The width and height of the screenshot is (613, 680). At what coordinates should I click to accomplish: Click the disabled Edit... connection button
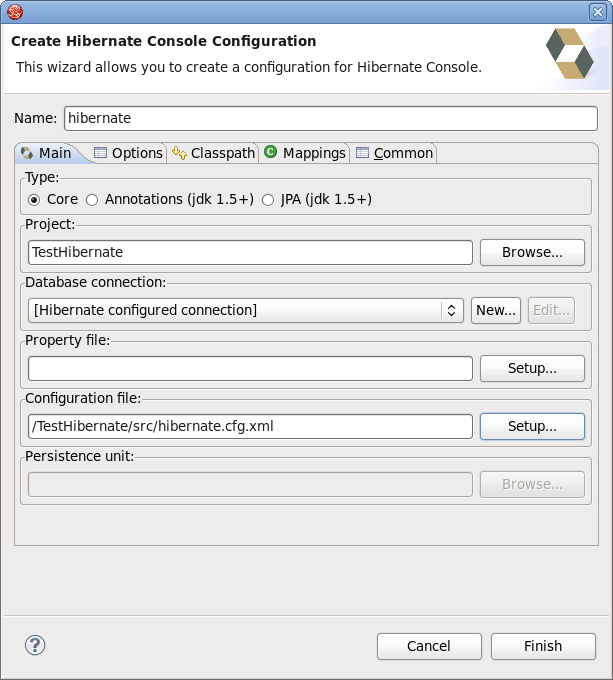tap(551, 311)
